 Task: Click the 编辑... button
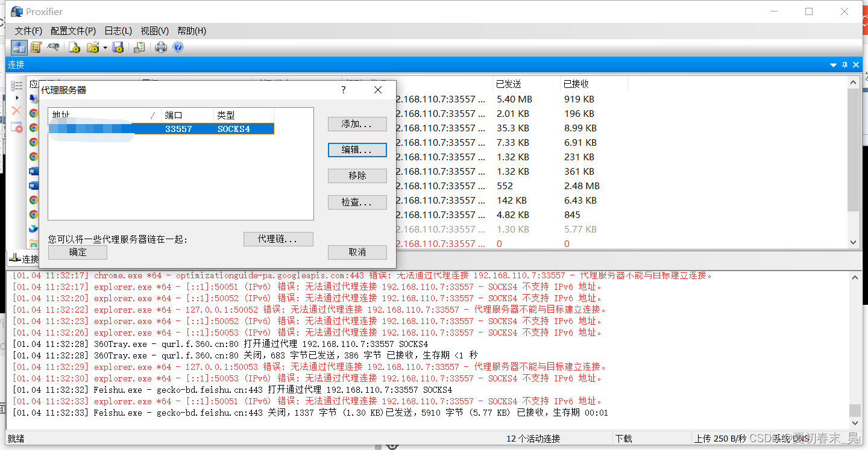click(357, 149)
